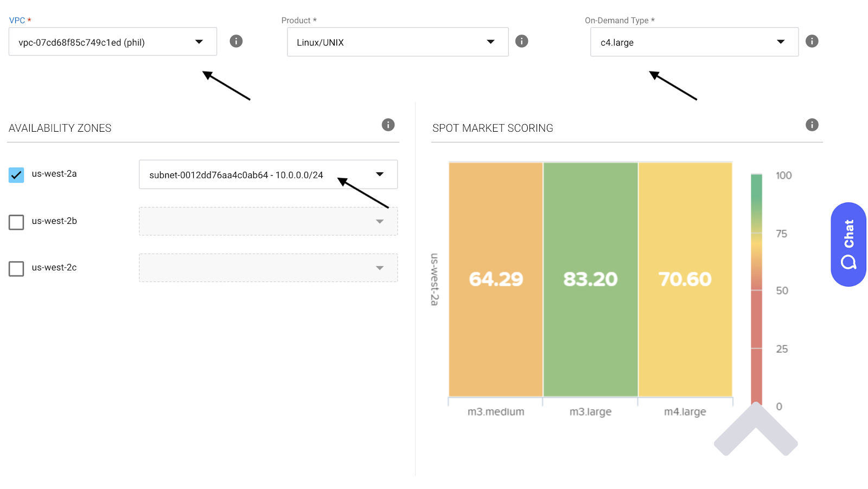Expand the Product Linux/UNIX dropdown
This screenshot has height=489, width=868.
pos(397,42)
